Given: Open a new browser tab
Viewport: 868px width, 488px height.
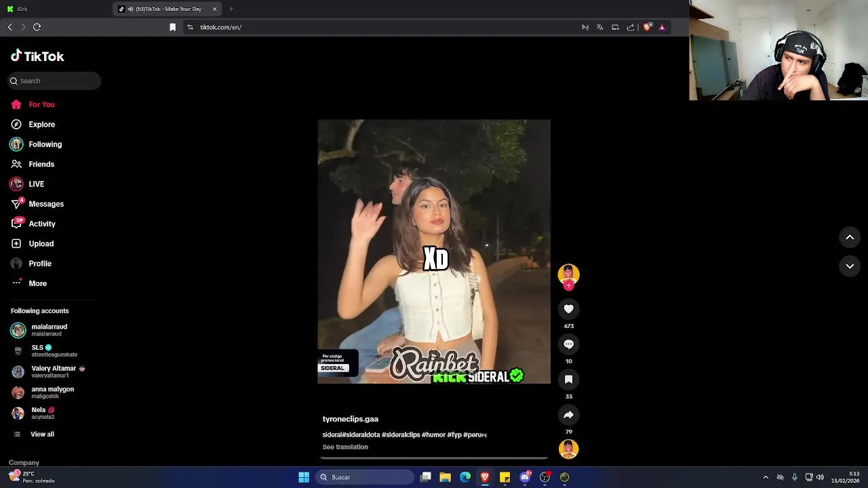Looking at the screenshot, I should pyautogui.click(x=231, y=9).
